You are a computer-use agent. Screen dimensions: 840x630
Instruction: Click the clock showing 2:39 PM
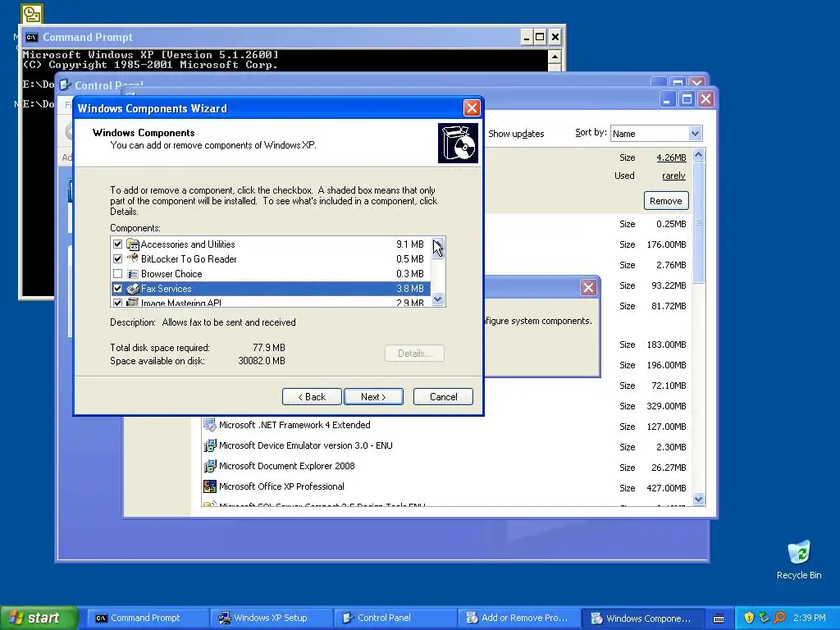click(809, 618)
